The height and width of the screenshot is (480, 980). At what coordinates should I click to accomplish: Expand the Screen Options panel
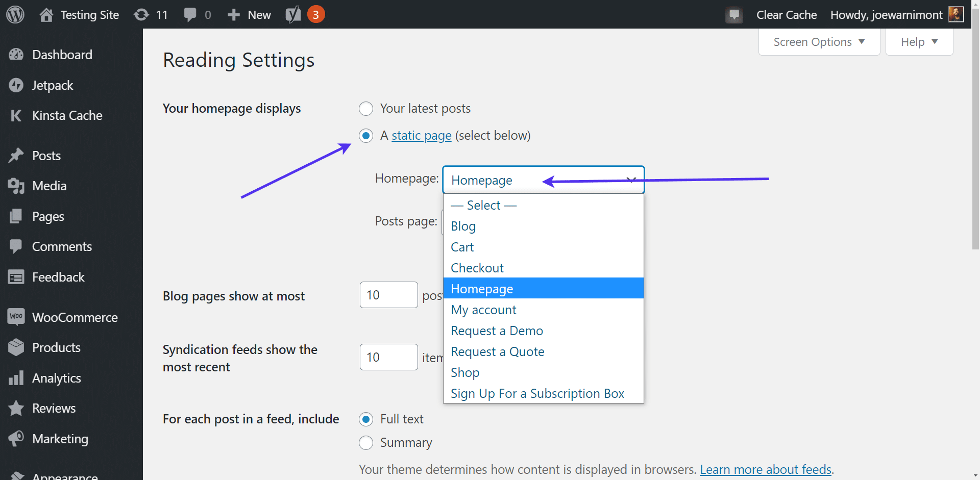tap(819, 42)
